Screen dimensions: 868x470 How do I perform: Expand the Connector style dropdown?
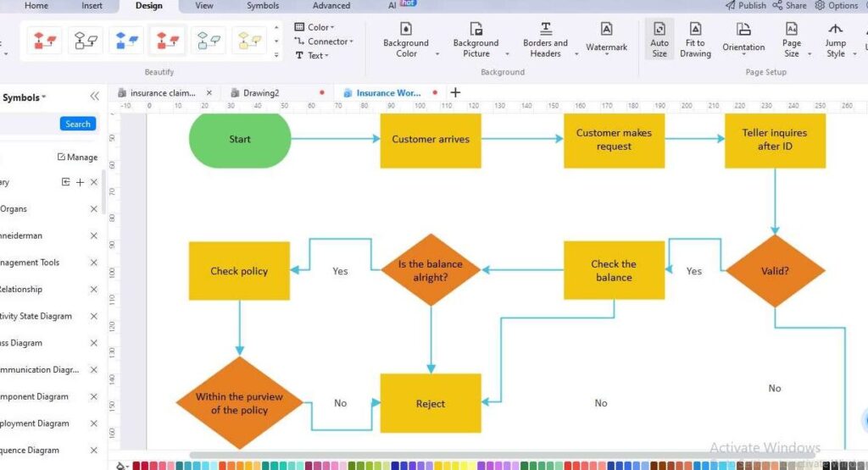point(324,41)
